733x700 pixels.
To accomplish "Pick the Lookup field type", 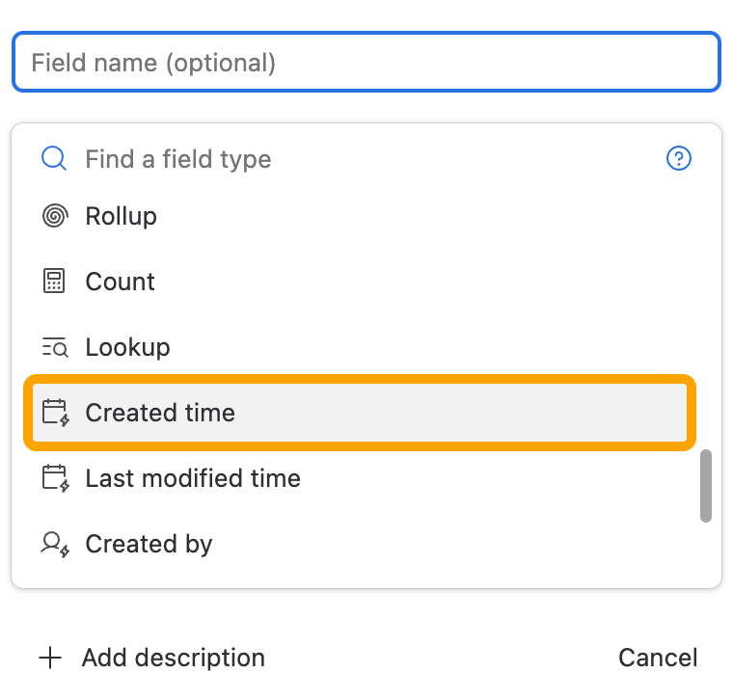I will (x=360, y=347).
